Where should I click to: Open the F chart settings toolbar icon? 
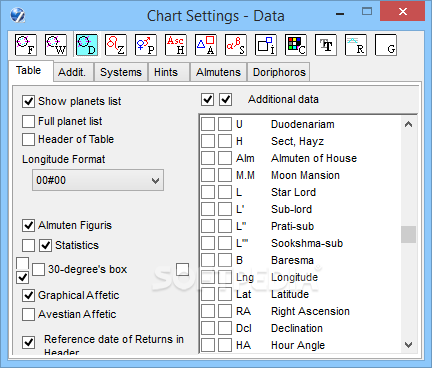click(26, 45)
